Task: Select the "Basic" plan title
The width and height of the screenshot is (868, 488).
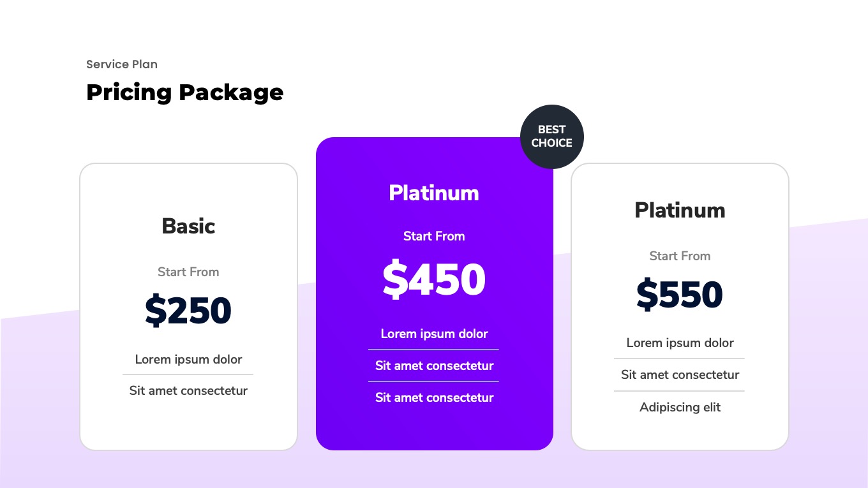Action: click(x=188, y=226)
